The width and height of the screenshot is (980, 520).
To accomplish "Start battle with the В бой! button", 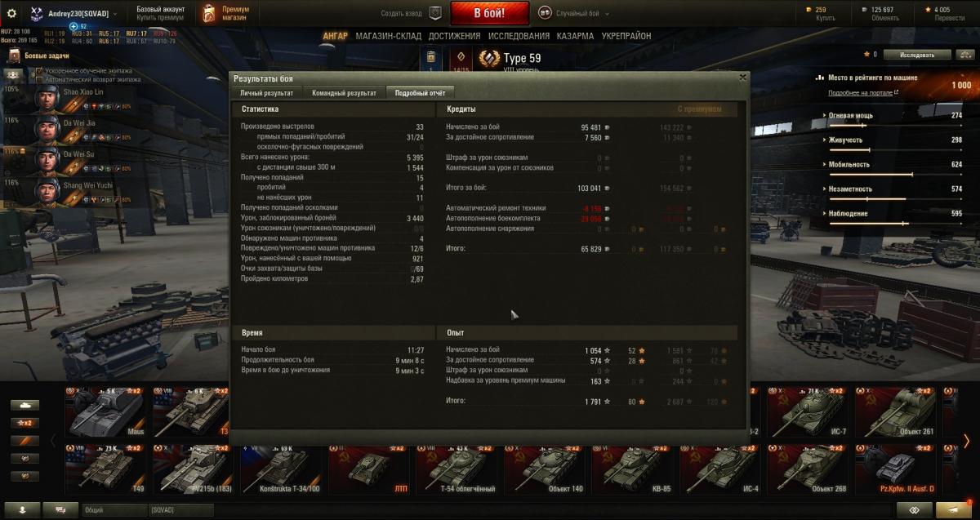I will (x=489, y=13).
